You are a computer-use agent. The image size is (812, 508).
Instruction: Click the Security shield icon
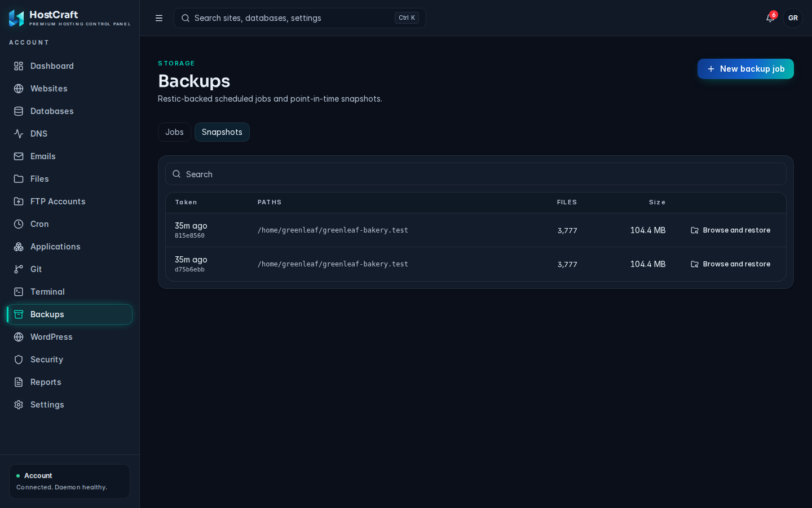(19, 360)
